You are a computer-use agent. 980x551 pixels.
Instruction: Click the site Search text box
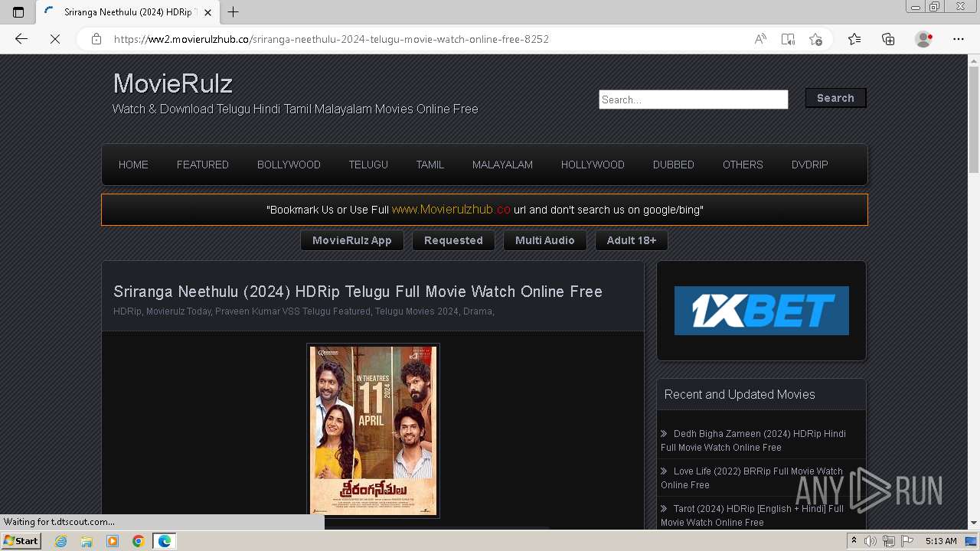pyautogui.click(x=693, y=99)
